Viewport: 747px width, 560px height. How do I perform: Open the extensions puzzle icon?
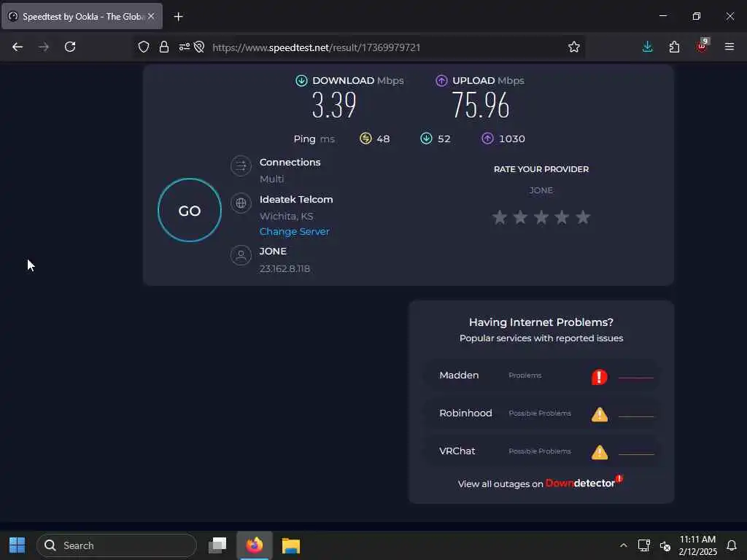tap(674, 47)
